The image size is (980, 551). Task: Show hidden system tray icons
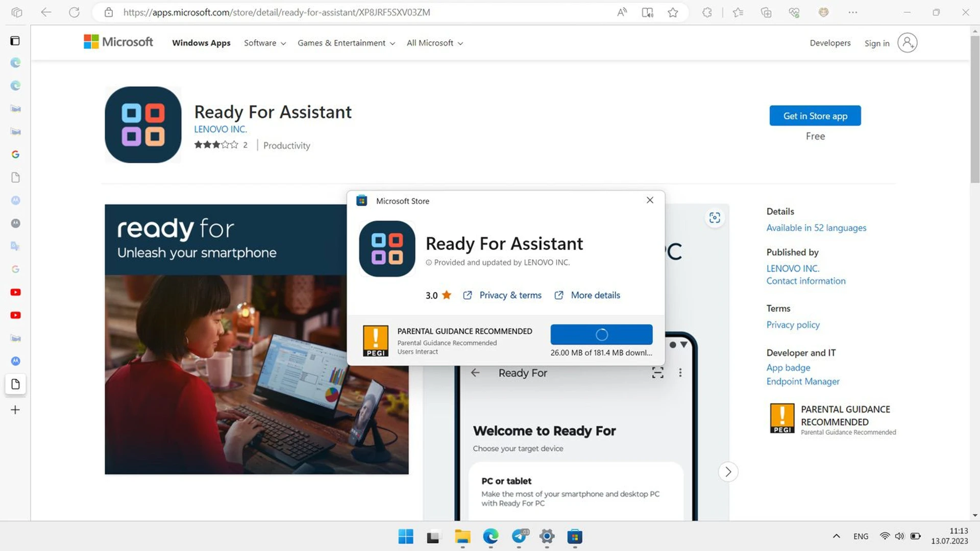[x=836, y=536]
